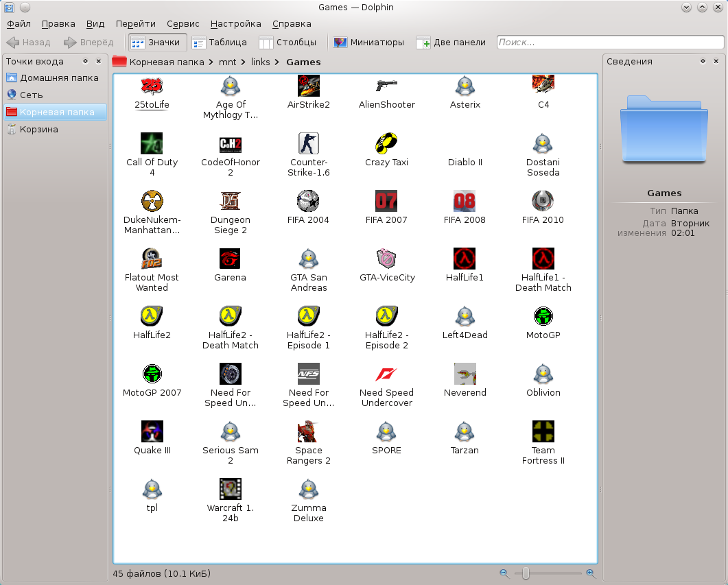Open Сеть in places panel
728x585 pixels.
pyautogui.click(x=55, y=95)
